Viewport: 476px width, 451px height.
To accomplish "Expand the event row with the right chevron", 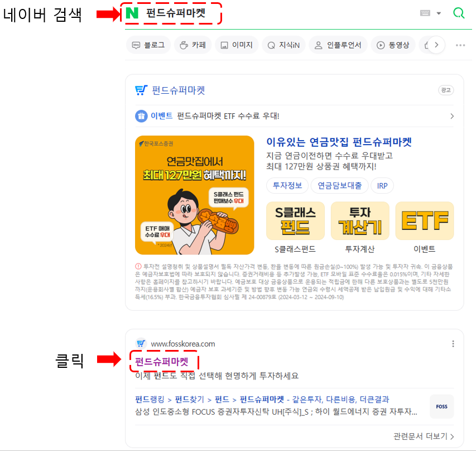I will click(x=452, y=116).
